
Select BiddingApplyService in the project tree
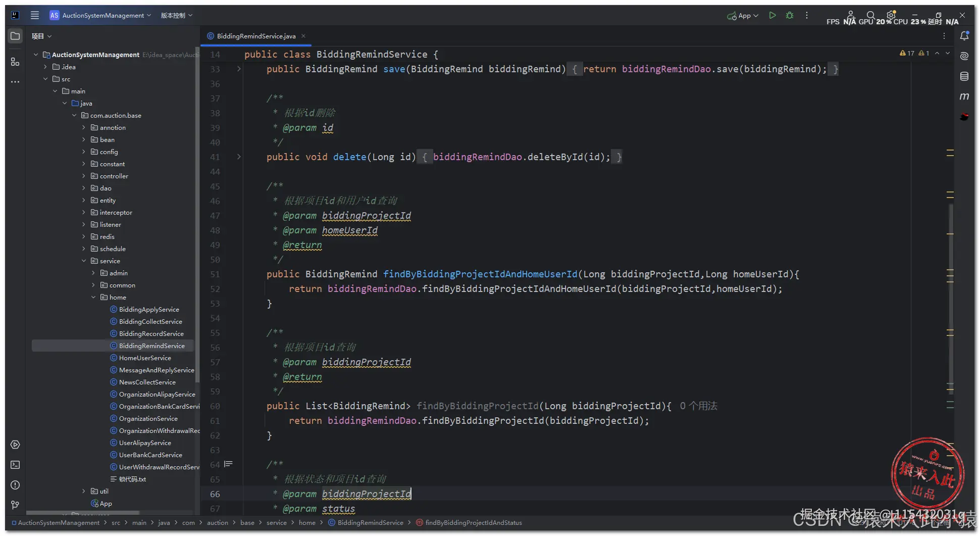point(149,309)
